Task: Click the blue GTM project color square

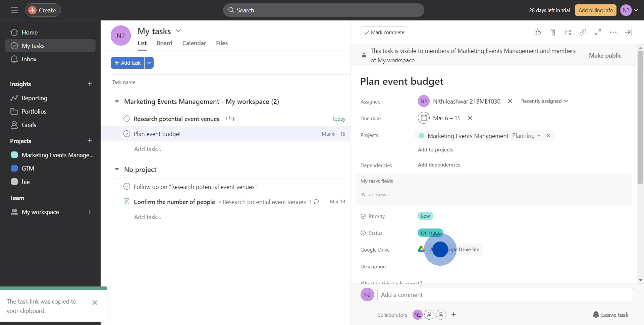Action: click(x=14, y=169)
